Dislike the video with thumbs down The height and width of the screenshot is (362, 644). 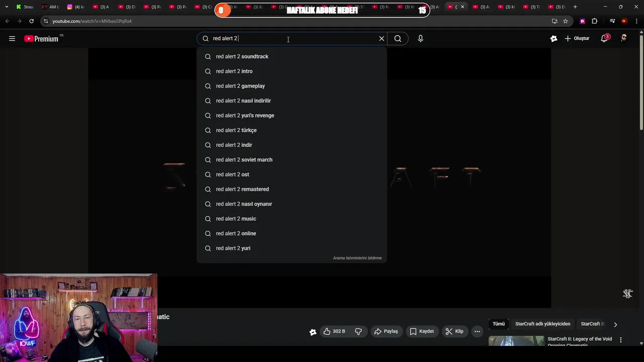click(x=358, y=331)
